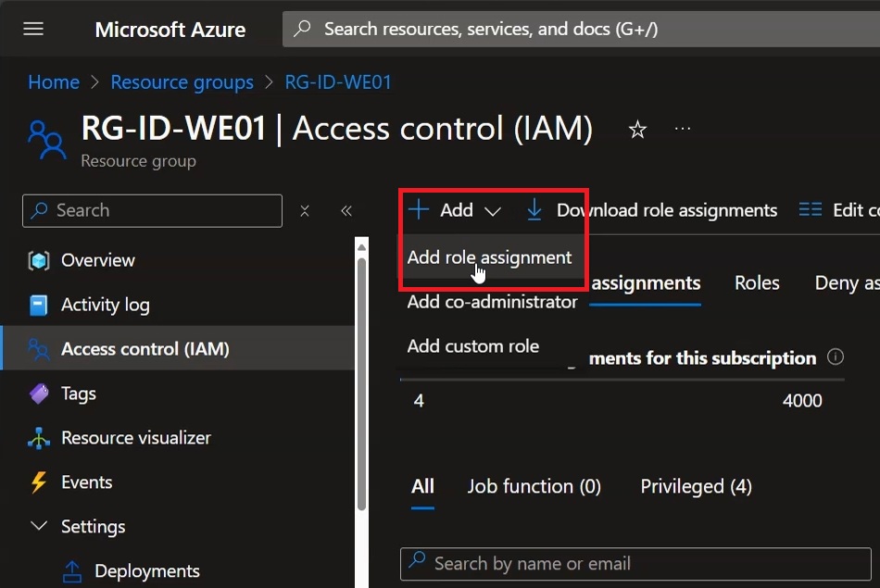
Task: Select the Privileged (4) tab
Action: [x=696, y=486]
